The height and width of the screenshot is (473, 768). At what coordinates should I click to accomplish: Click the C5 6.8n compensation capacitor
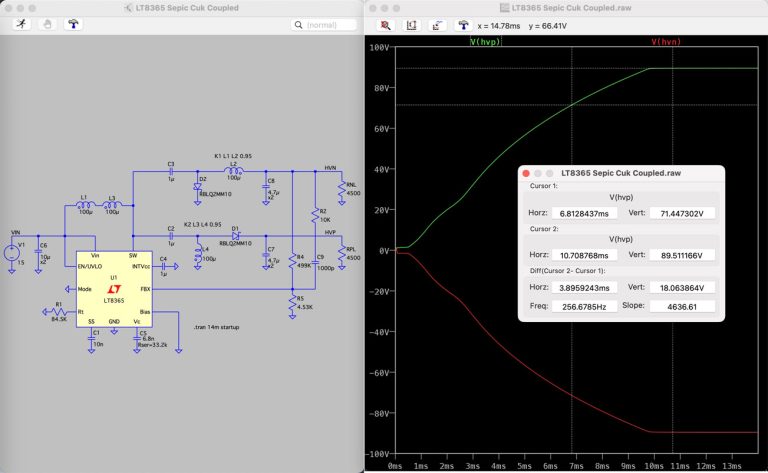[137, 338]
